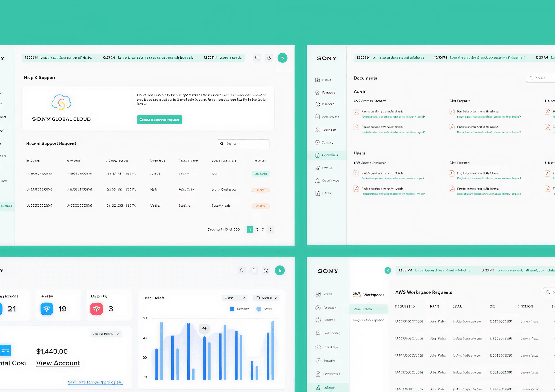Click the Create a support request button
The width and height of the screenshot is (555, 392).
pyautogui.click(x=159, y=120)
